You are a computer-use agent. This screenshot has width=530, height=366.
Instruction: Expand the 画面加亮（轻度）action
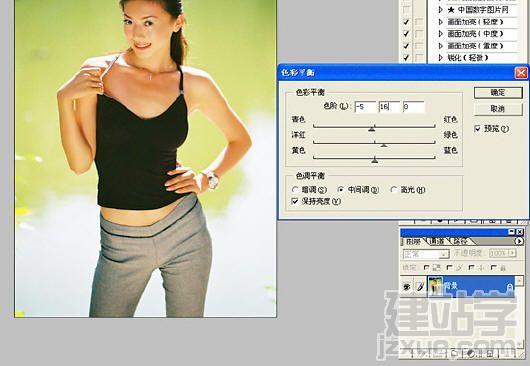click(x=440, y=22)
